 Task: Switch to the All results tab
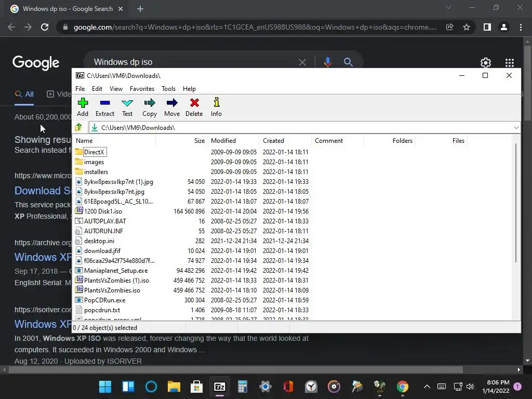[24, 94]
